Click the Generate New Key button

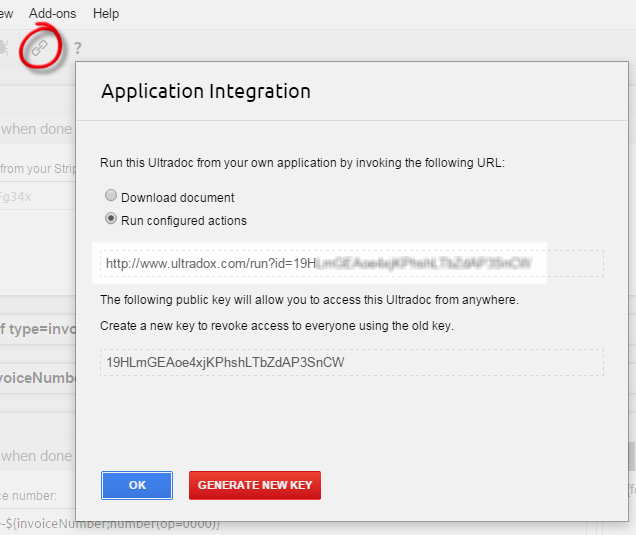point(255,485)
